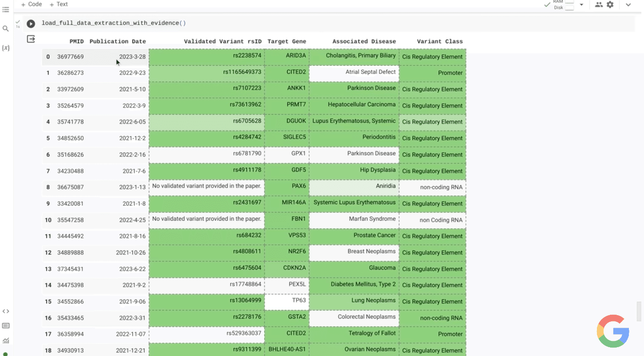Open the search icon in left sidebar

click(6, 29)
